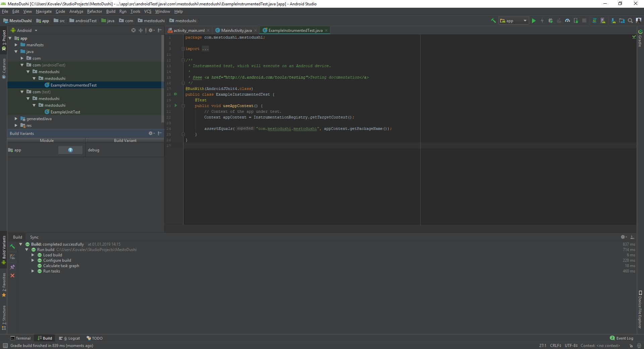Screen dimensions: 644x349
Task: Start debugging with the bug icon
Action: [x=550, y=21]
